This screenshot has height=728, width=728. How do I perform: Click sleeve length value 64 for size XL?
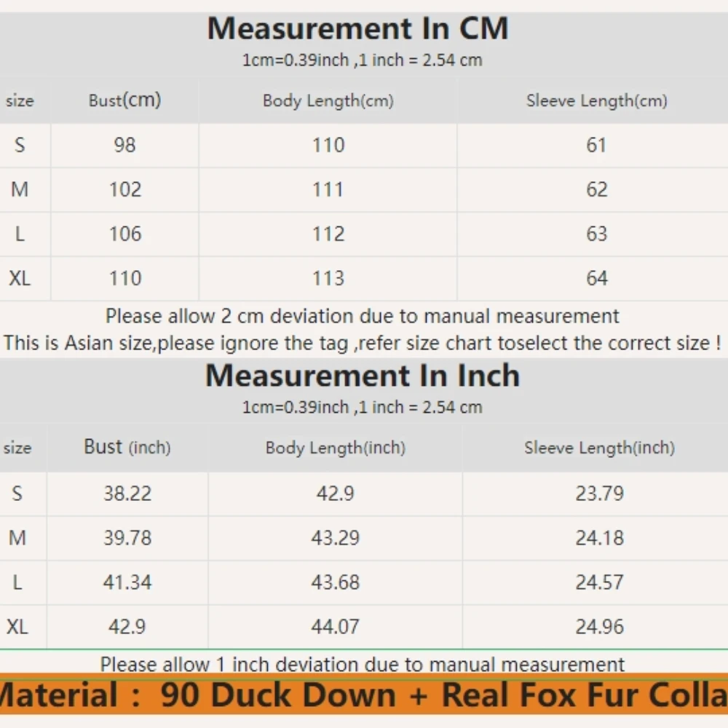[x=597, y=278]
